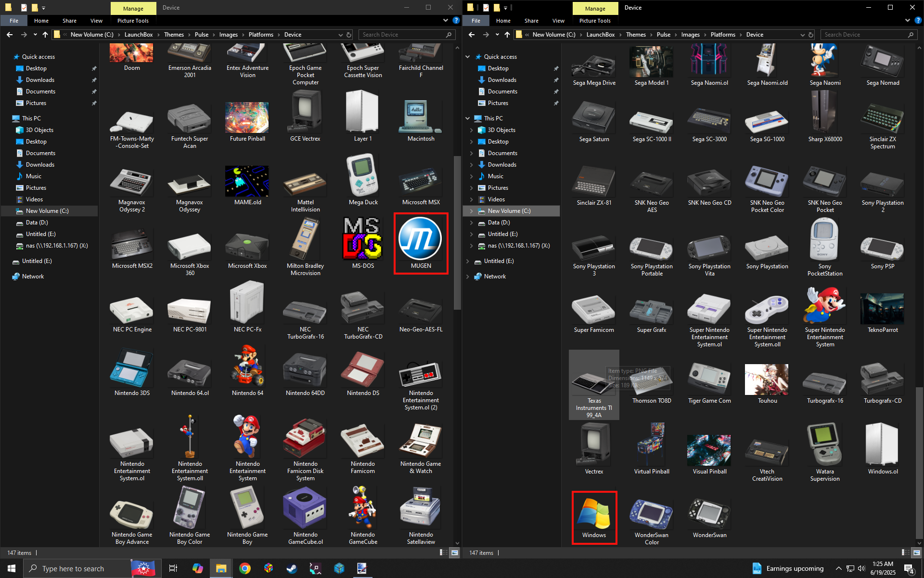
Task: Select the Sega Saturn image
Action: [x=594, y=121]
